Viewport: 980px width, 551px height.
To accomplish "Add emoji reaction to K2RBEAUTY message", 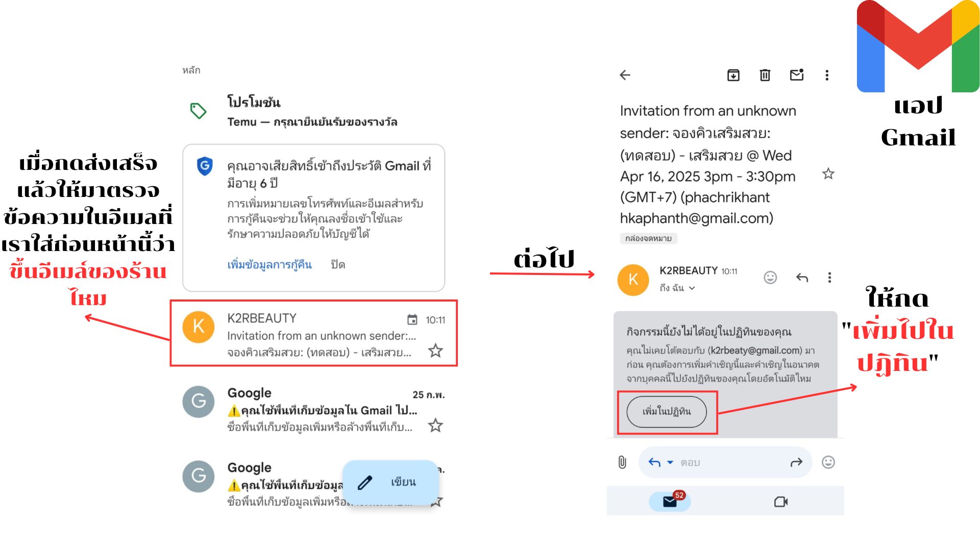I will [770, 278].
